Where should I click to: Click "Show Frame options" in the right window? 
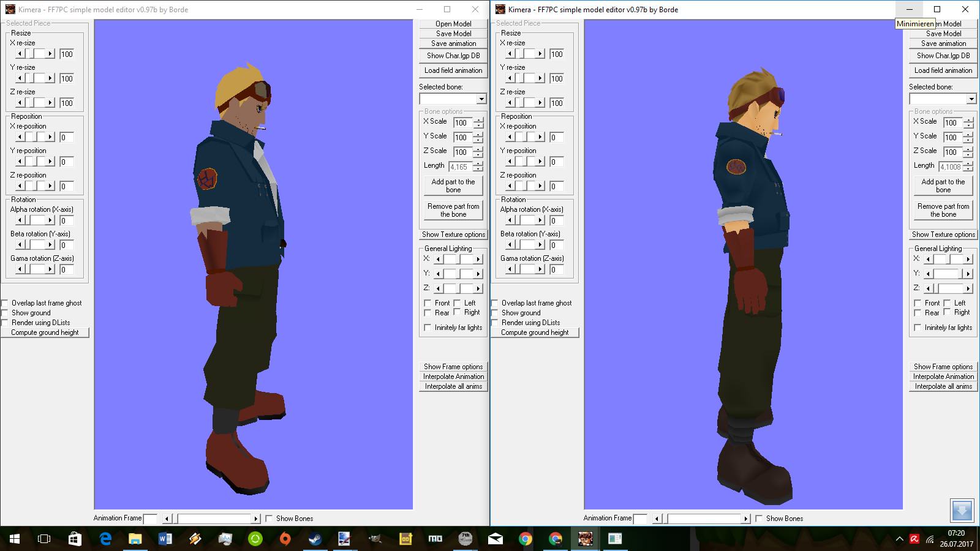tap(943, 367)
